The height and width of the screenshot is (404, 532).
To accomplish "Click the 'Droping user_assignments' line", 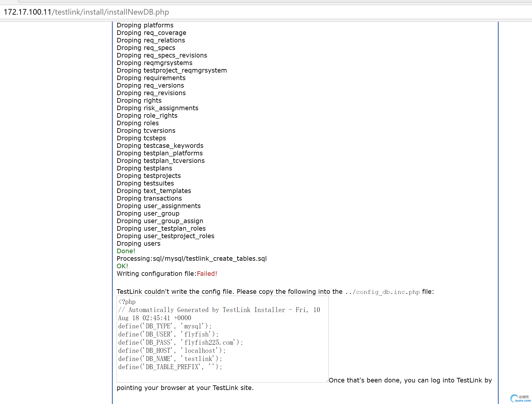I will [159, 206].
